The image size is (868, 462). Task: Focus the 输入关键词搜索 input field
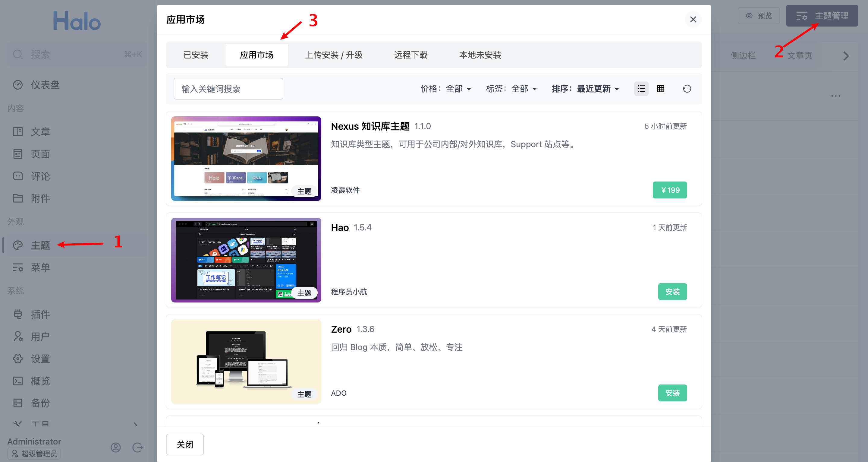pyautogui.click(x=228, y=89)
